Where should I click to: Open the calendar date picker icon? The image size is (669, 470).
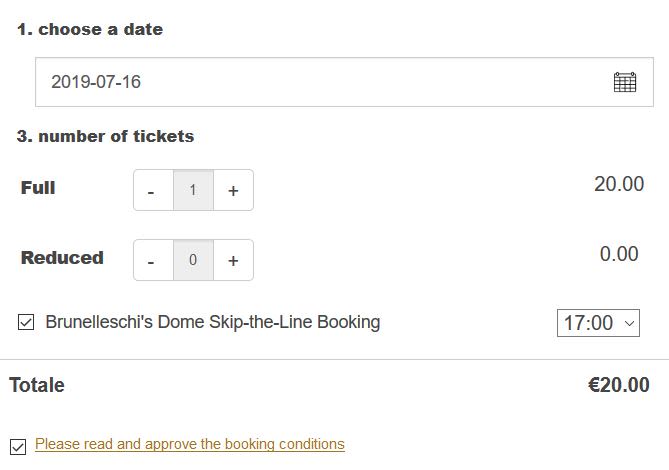pyautogui.click(x=624, y=82)
